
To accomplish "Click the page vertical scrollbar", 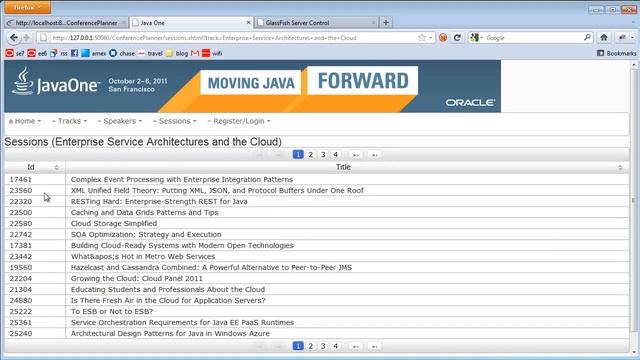I will pos(633,200).
